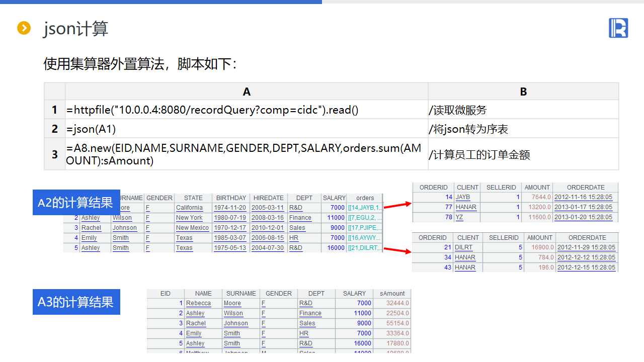Click the New Mexico state link

tap(192, 228)
